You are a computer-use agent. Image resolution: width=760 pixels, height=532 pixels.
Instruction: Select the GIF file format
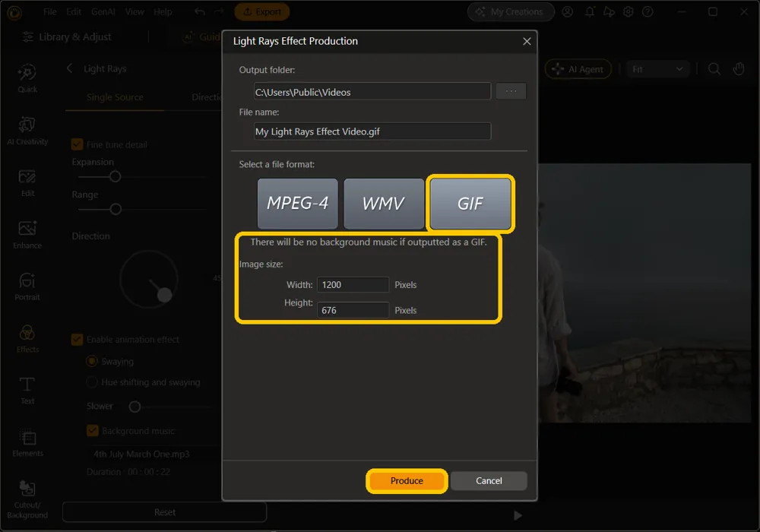coord(470,204)
